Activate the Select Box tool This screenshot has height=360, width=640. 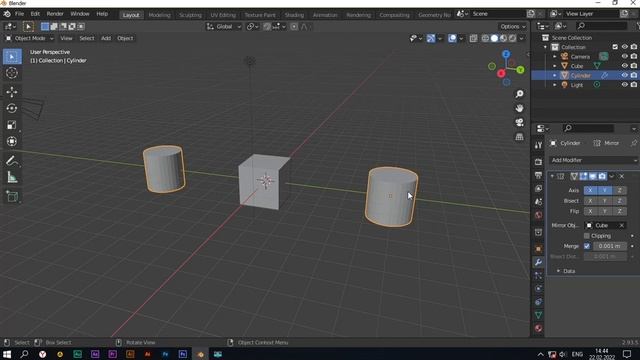click(x=12, y=57)
